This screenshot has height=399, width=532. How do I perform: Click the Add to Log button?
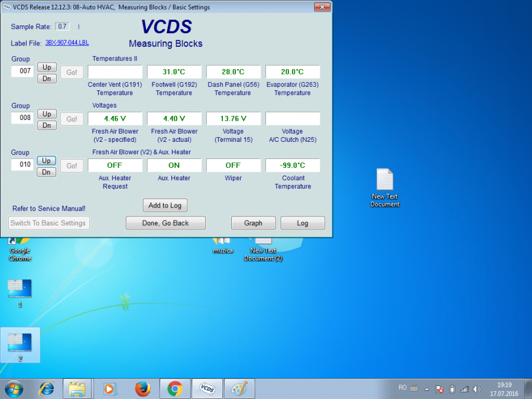coord(165,205)
